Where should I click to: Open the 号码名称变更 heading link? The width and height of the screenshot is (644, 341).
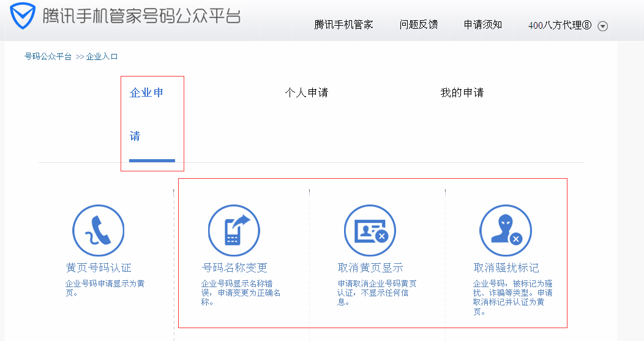234,268
